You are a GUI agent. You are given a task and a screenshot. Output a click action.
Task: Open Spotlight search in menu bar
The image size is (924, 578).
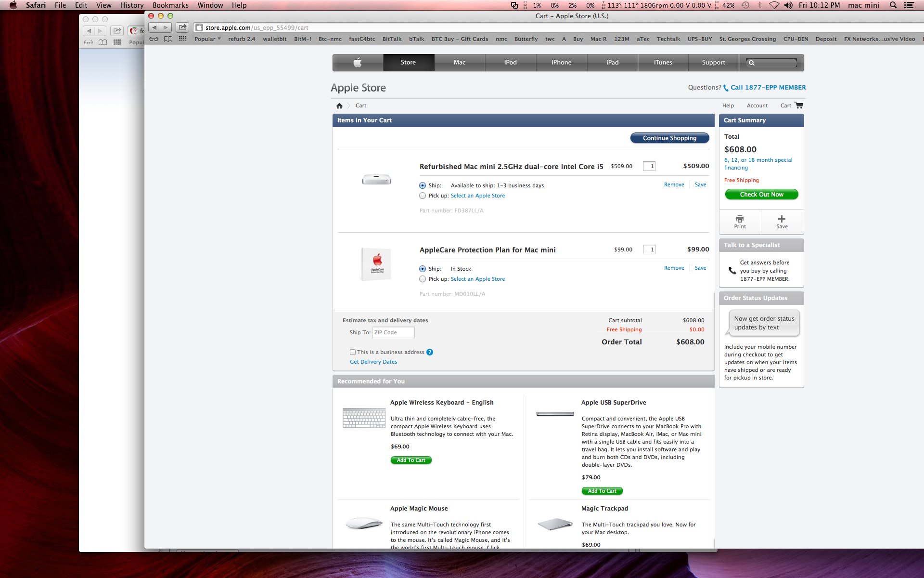tap(893, 5)
